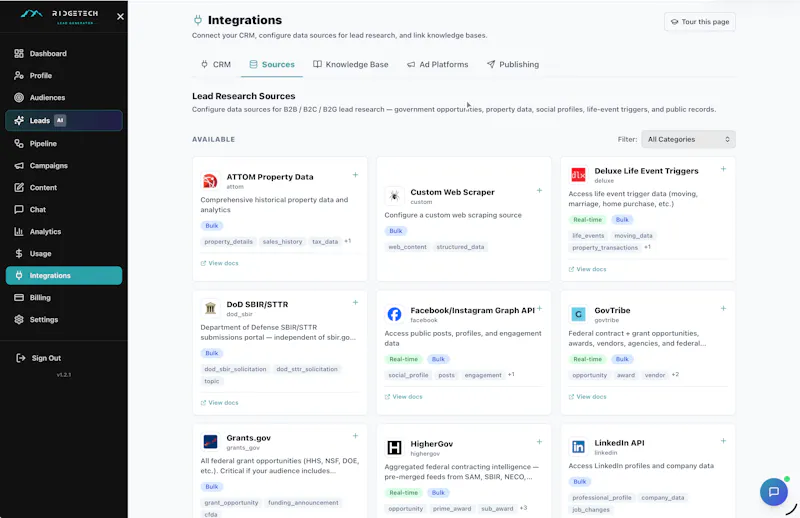The image size is (800, 518).
Task: Open Leads AI section
Action: 64,120
